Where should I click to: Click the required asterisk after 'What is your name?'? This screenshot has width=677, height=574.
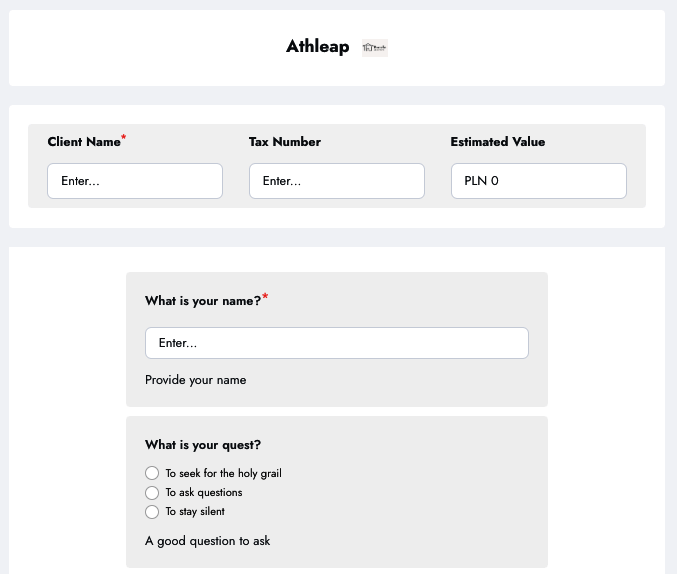[265, 297]
